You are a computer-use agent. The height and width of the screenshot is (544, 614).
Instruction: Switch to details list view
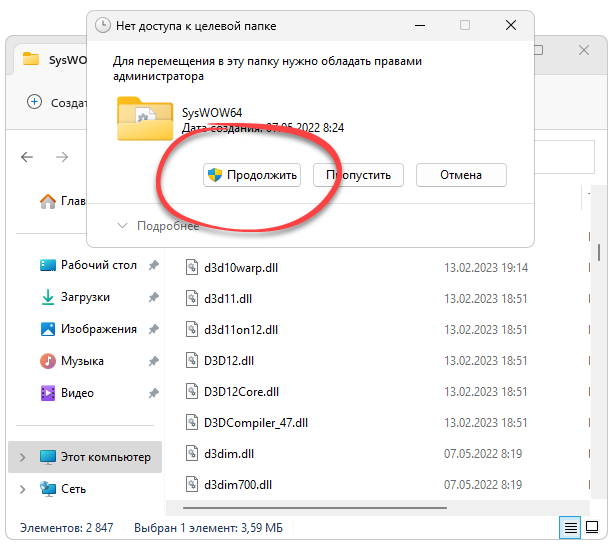click(x=571, y=528)
